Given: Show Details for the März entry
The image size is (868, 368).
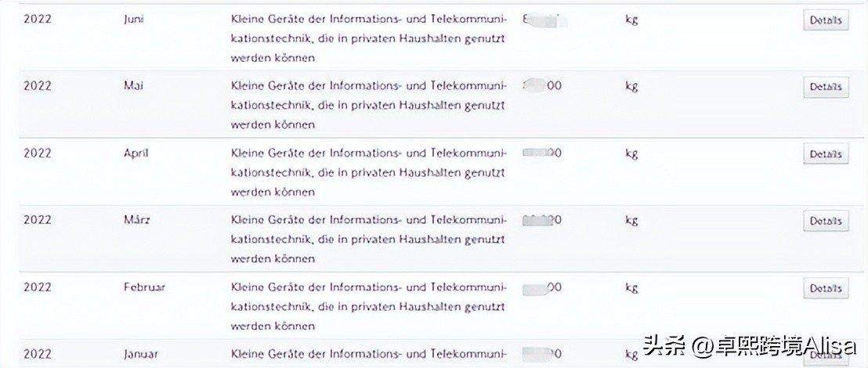Looking at the screenshot, I should [x=826, y=222].
